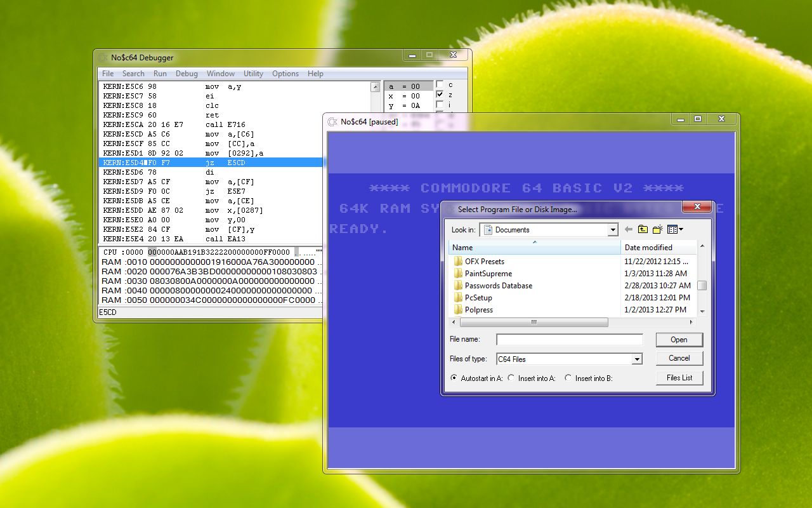Toggle the i (interrupt) flag checkbox

440,105
